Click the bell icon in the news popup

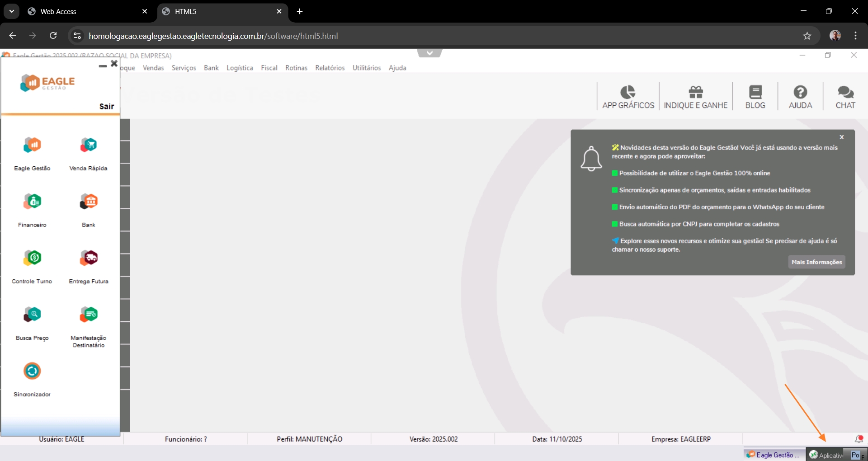(x=591, y=159)
